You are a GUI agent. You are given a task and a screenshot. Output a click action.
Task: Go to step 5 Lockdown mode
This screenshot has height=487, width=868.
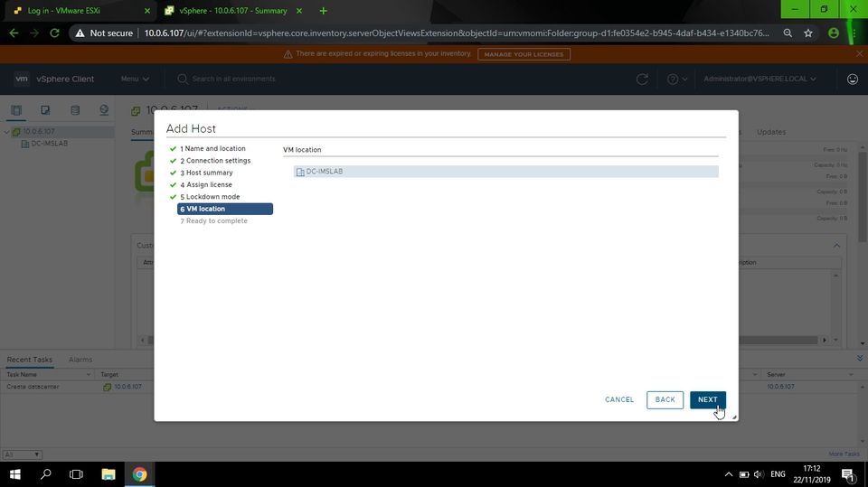point(210,197)
